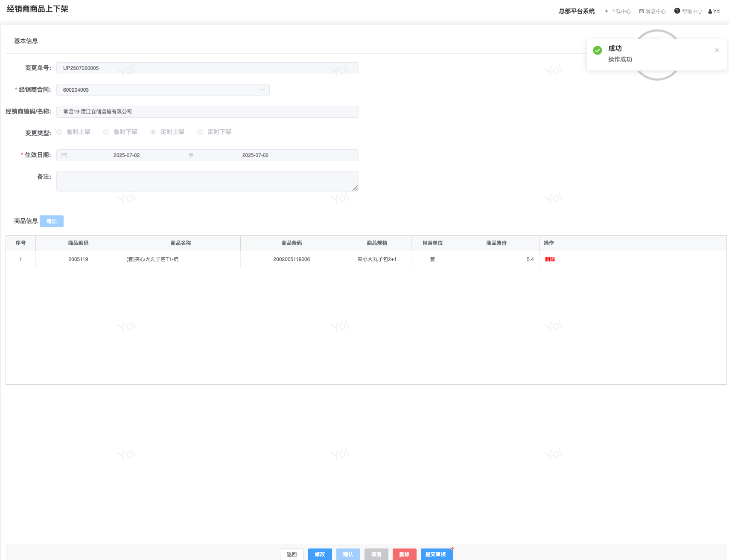729x560 pixels.
Task: Click the 提交审核 button
Action: (x=436, y=554)
